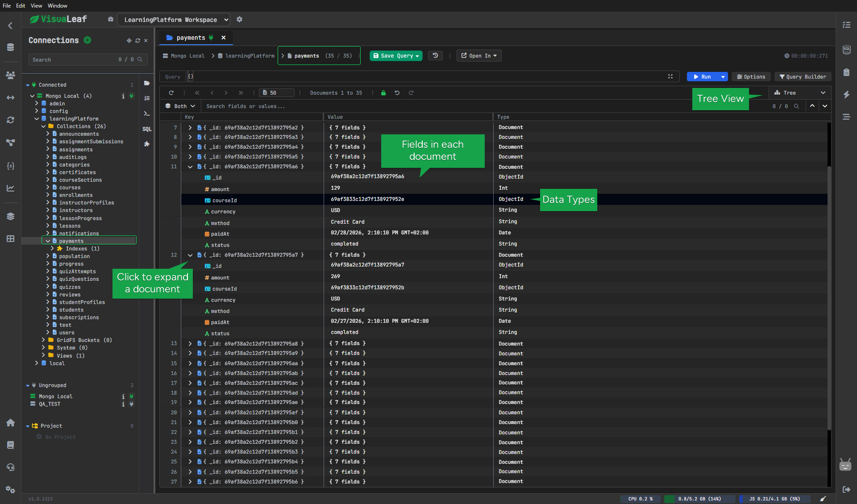The image size is (857, 504).
Task: Click the lock icon in the pagination toolbar
Action: tap(383, 92)
